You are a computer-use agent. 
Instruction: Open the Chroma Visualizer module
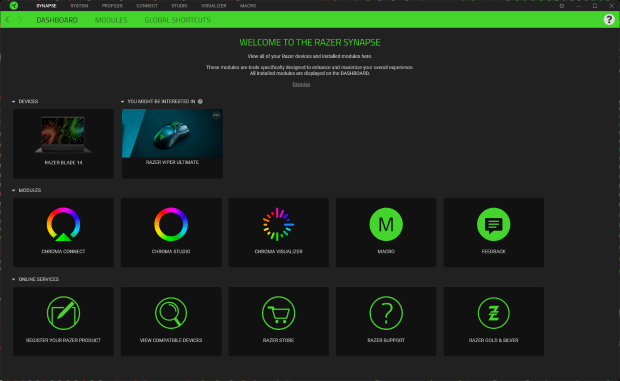point(278,232)
